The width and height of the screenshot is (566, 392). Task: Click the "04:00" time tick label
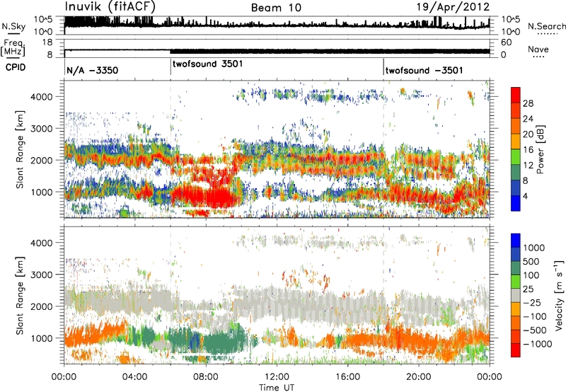pos(135,377)
